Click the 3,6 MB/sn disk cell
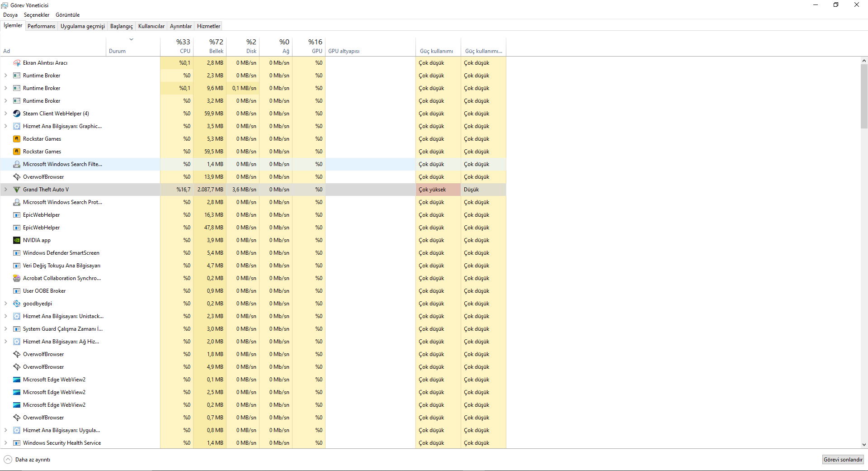 [243, 190]
